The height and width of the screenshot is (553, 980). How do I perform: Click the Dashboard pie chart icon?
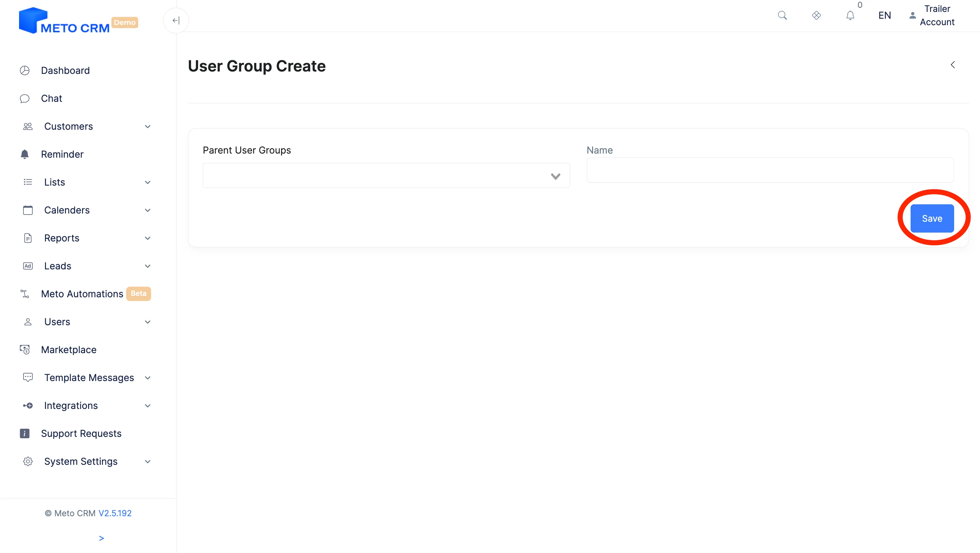point(25,70)
